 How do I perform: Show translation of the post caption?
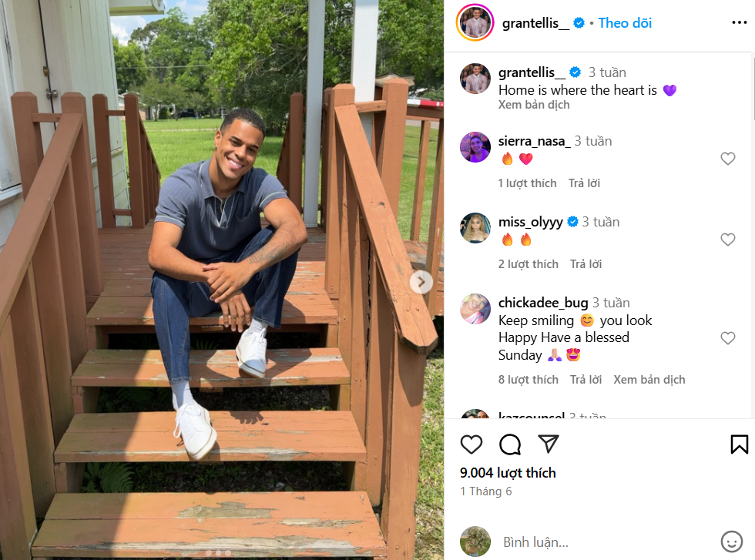533,105
